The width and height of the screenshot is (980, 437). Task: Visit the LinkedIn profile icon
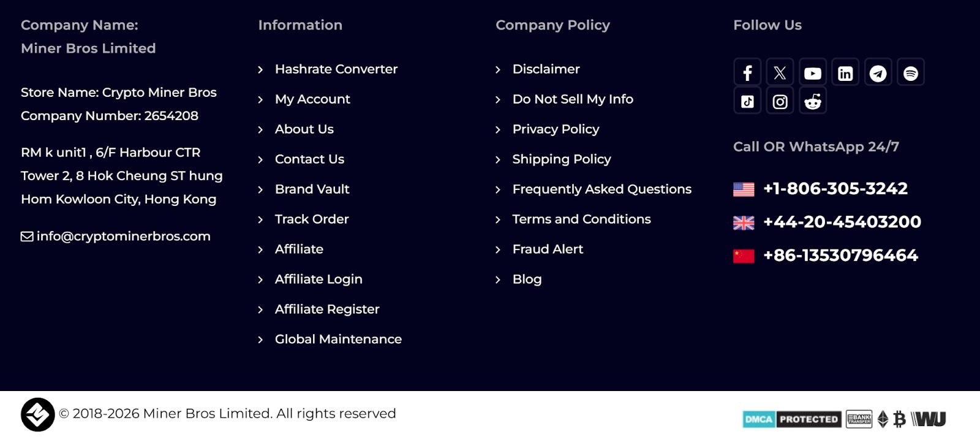845,73
